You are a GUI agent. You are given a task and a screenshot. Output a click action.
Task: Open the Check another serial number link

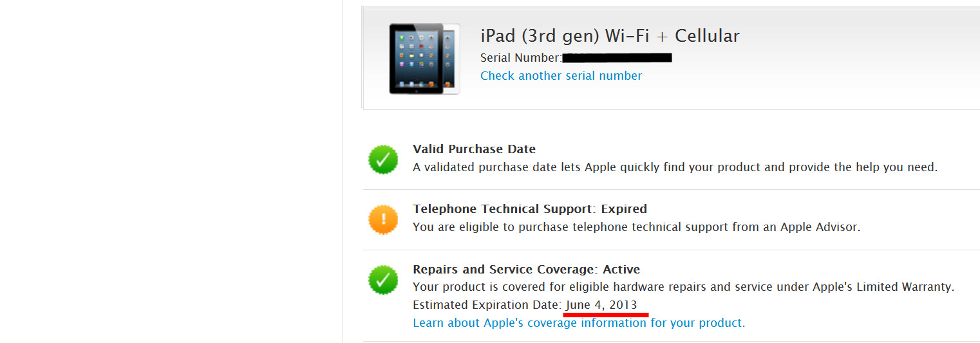pyautogui.click(x=561, y=76)
